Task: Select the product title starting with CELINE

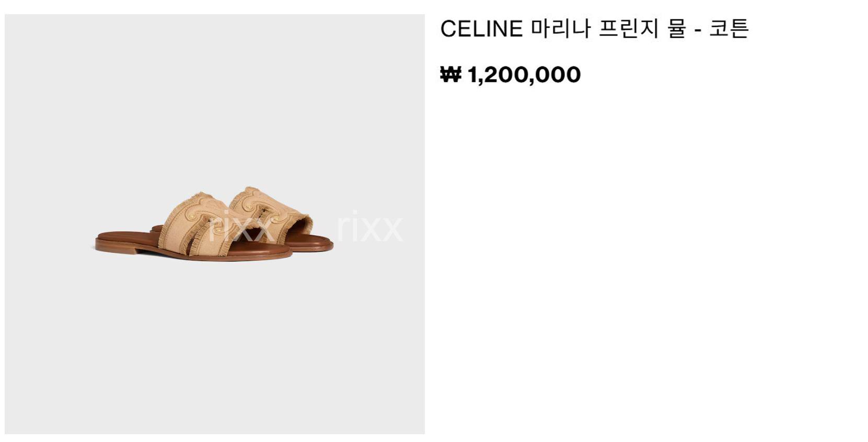Action: [595, 28]
